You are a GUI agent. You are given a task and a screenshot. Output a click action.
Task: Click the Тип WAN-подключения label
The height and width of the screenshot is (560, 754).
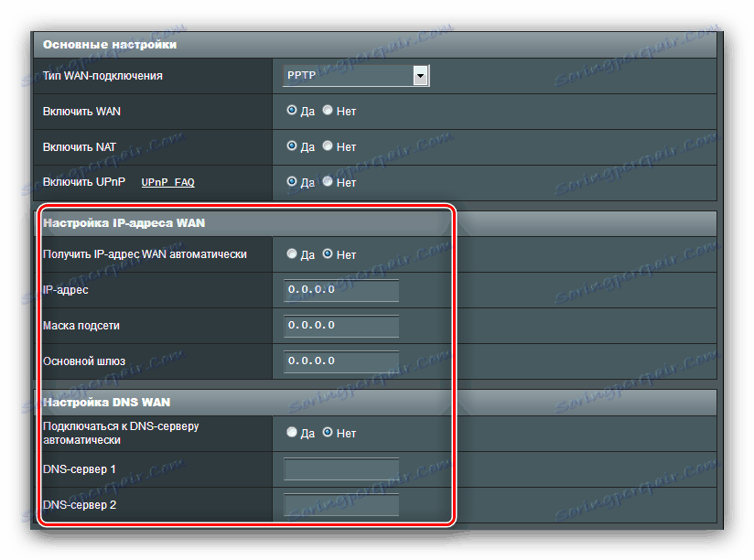click(102, 76)
